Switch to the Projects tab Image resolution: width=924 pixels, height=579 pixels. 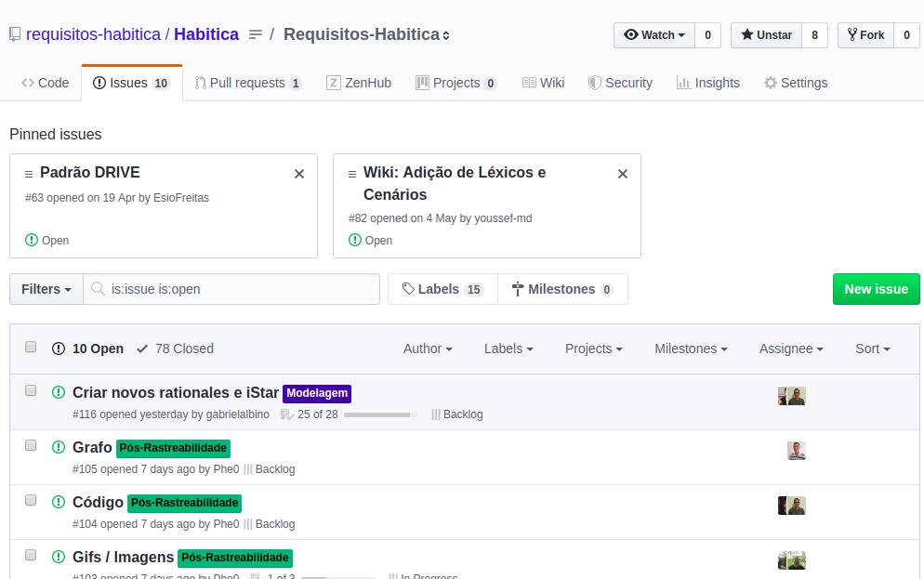click(456, 83)
